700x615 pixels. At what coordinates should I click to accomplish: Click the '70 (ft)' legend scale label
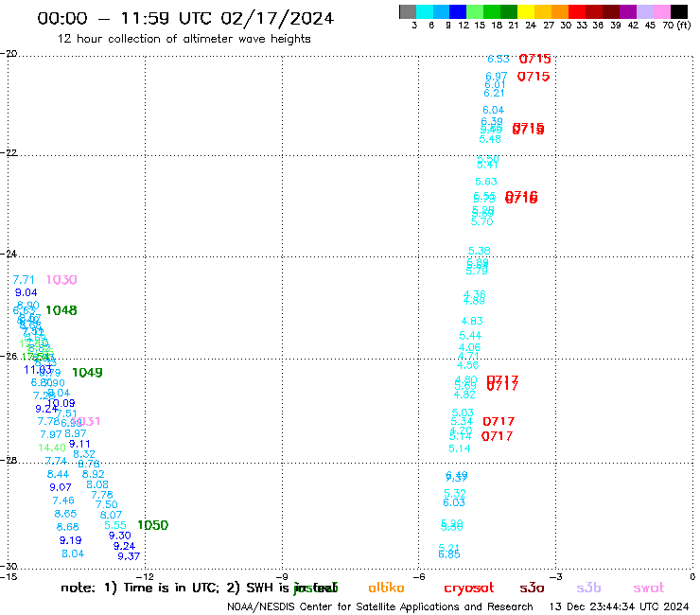tap(676, 26)
